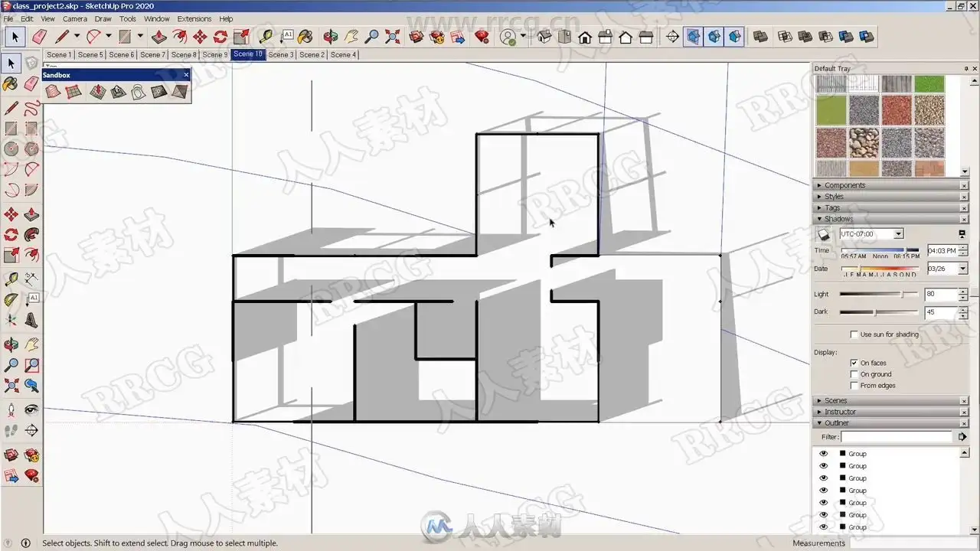This screenshot has width=980, height=551.
Task: Toggle Show/Hide Shadows button in Shadows panel
Action: (x=824, y=234)
